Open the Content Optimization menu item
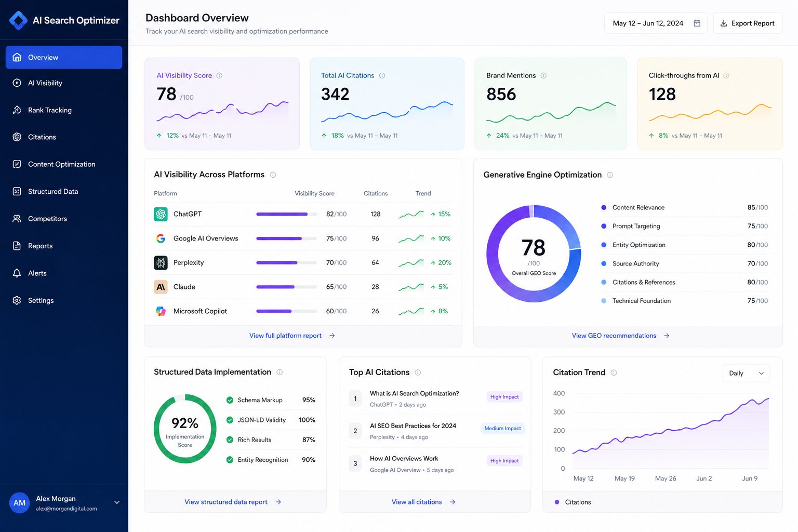The width and height of the screenshot is (798, 532). (64, 164)
